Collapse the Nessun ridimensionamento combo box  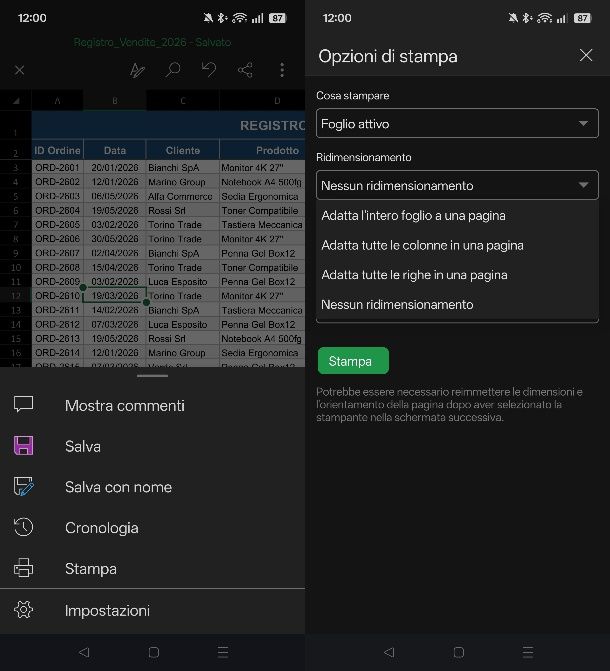(x=457, y=185)
